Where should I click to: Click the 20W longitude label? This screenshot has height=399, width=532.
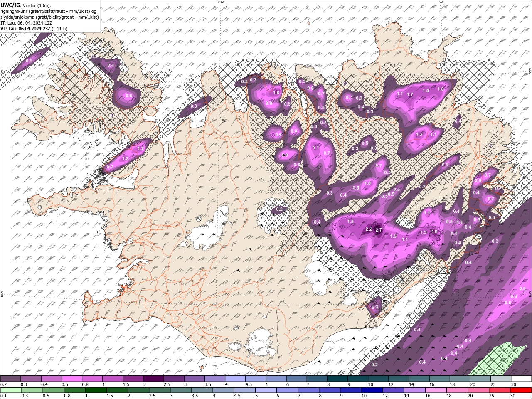pyautogui.click(x=221, y=2)
